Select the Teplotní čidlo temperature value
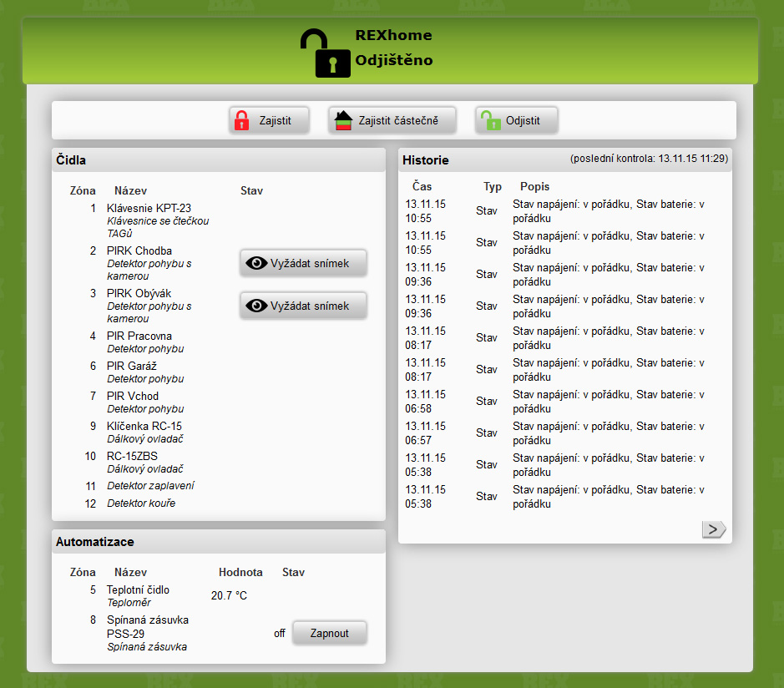This screenshot has height=688, width=784. point(229,595)
